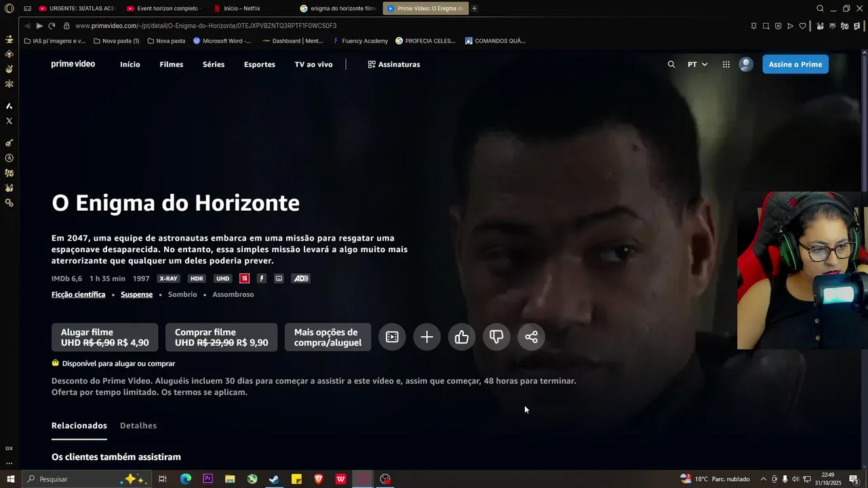Click Comprar filme UHD R$ 9,90 button
This screenshot has width=868, height=488.
221,337
